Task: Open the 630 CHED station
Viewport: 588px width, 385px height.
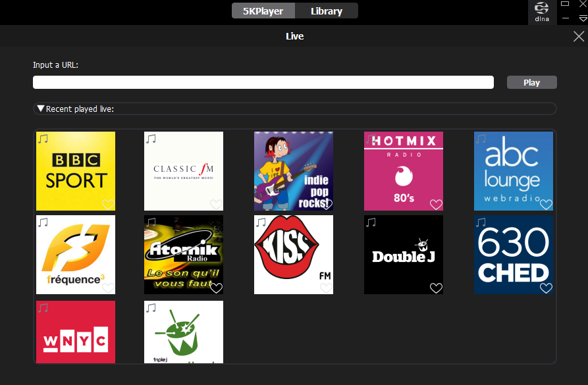Action: coord(514,253)
